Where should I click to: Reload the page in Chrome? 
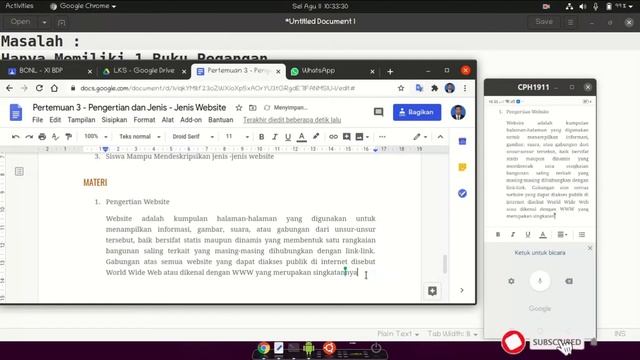tap(39, 88)
